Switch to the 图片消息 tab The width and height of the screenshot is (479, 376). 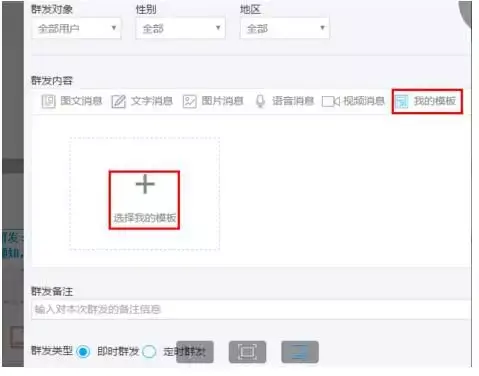[x=213, y=101]
